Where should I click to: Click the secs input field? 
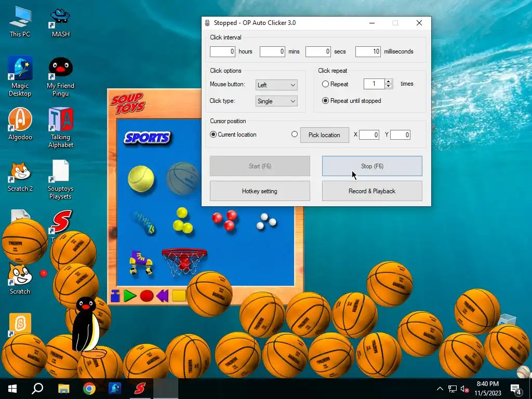(318, 51)
